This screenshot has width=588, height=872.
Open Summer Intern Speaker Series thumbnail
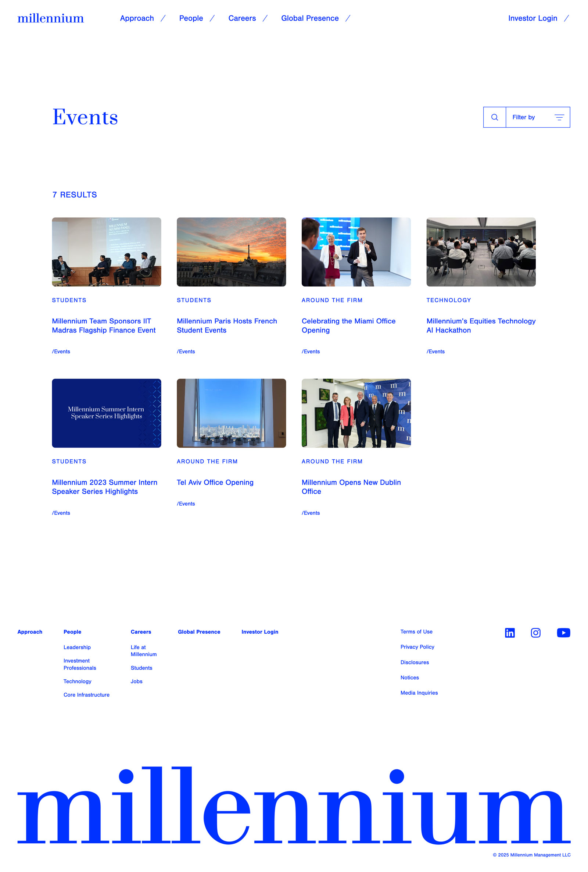(x=107, y=413)
